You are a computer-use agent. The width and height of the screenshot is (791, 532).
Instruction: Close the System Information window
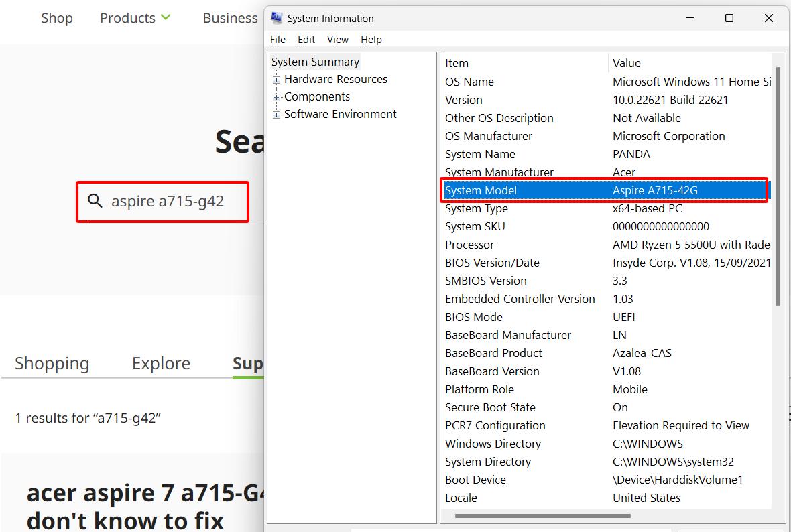[x=768, y=18]
